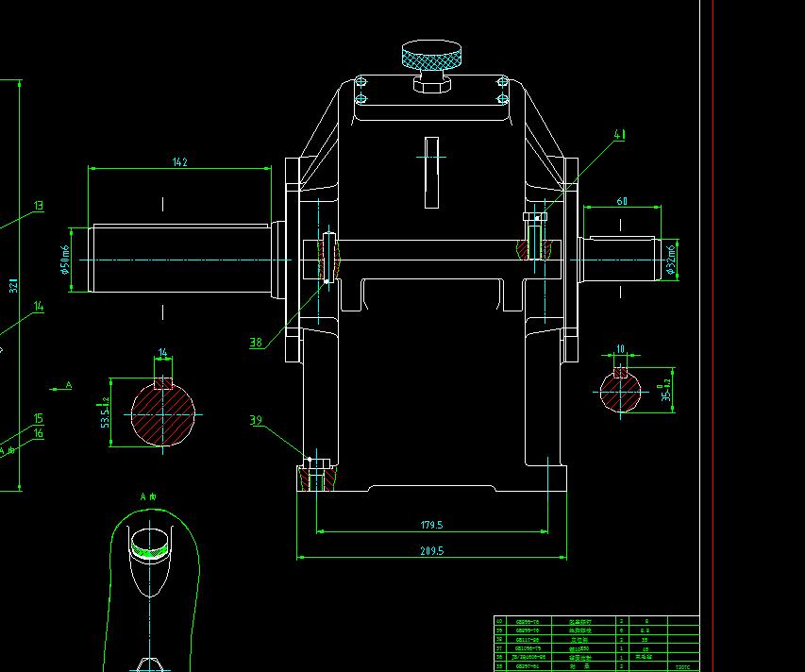The height and width of the screenshot is (672, 805).
Task: Click the Φ50m6 diameter dimension label
Action: pyautogui.click(x=65, y=260)
